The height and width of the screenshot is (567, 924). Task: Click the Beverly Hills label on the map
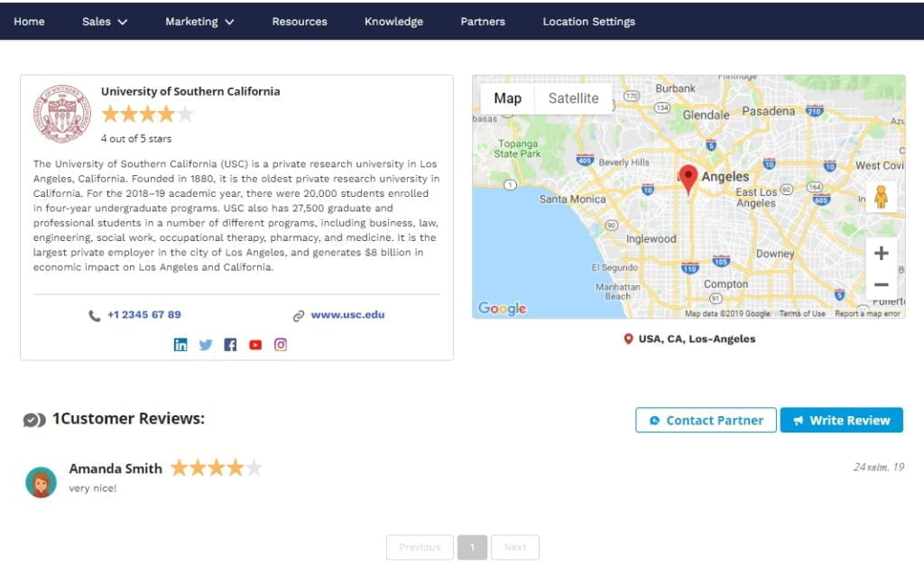point(624,163)
